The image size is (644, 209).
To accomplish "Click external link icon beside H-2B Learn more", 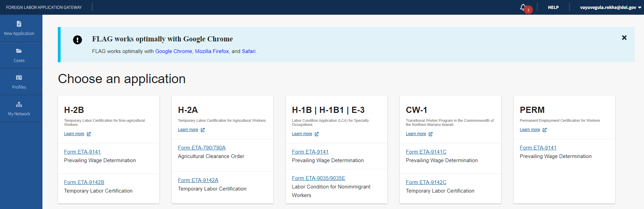I will (89, 134).
